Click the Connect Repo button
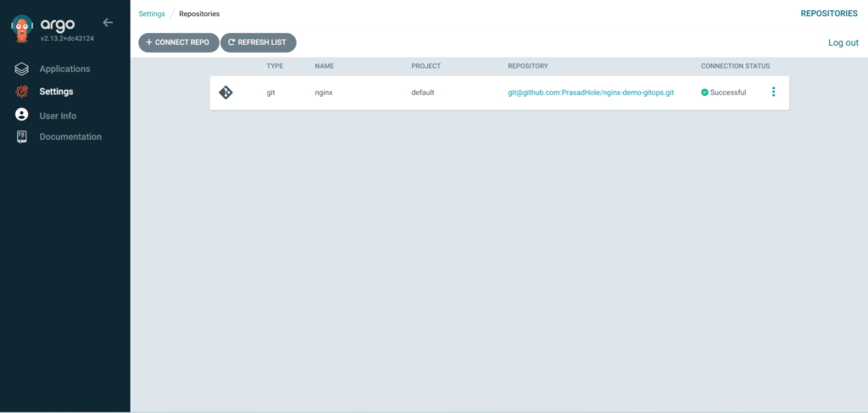The image size is (868, 413). [x=179, y=42]
